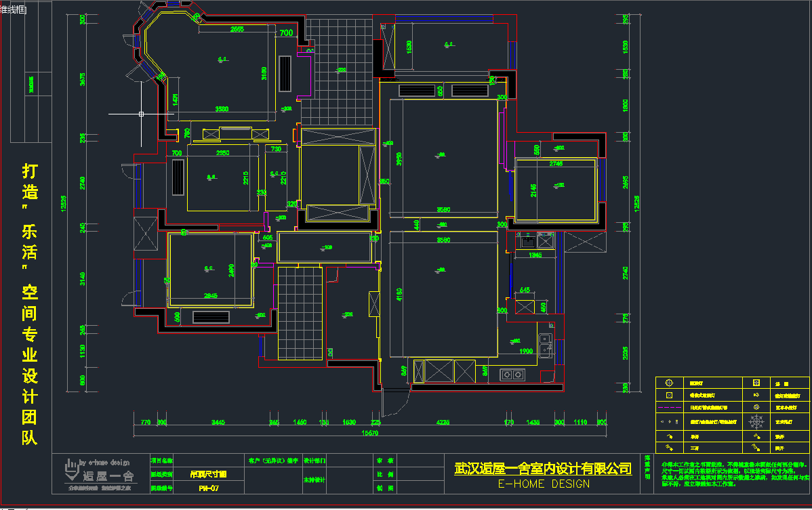Select the dimension 1345

[535, 255]
